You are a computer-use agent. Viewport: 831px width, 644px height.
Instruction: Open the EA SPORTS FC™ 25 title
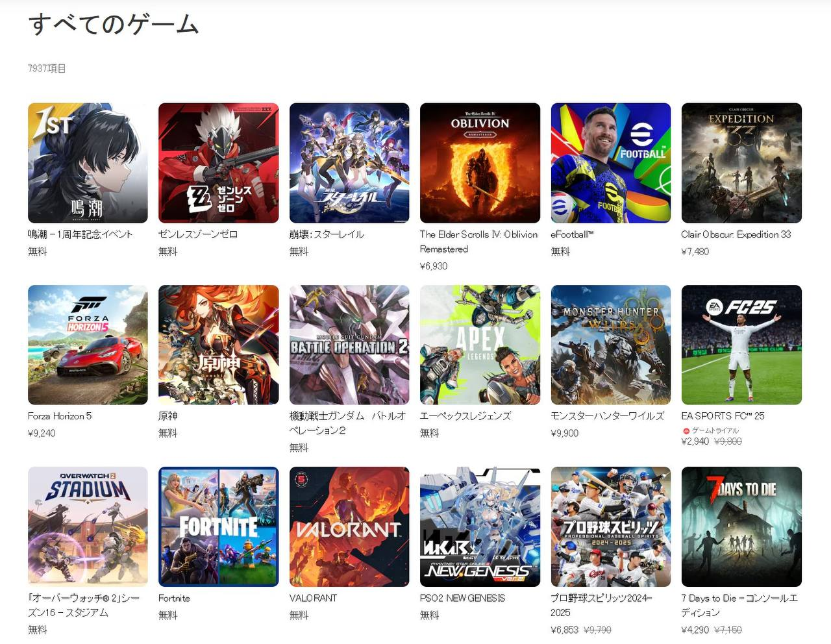[x=723, y=416]
